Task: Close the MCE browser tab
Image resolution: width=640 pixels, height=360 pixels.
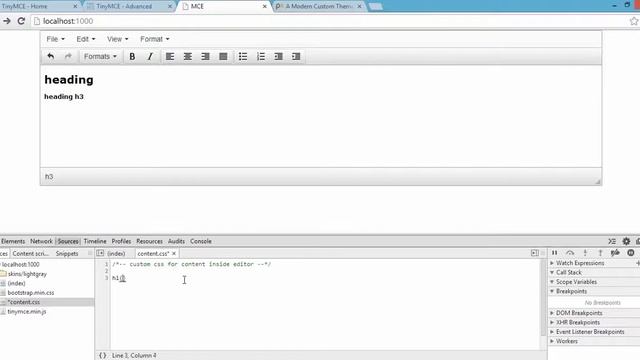Action: 264,6
